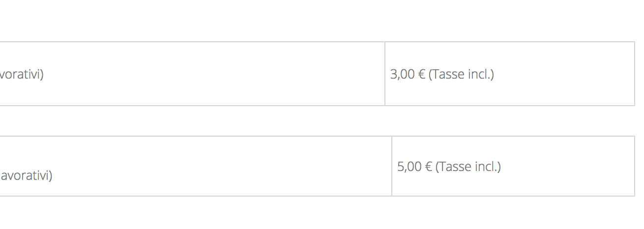Viewport: 644px width, 229px height.
Task: Click the number "5,00" in the price cell
Action: (409, 167)
